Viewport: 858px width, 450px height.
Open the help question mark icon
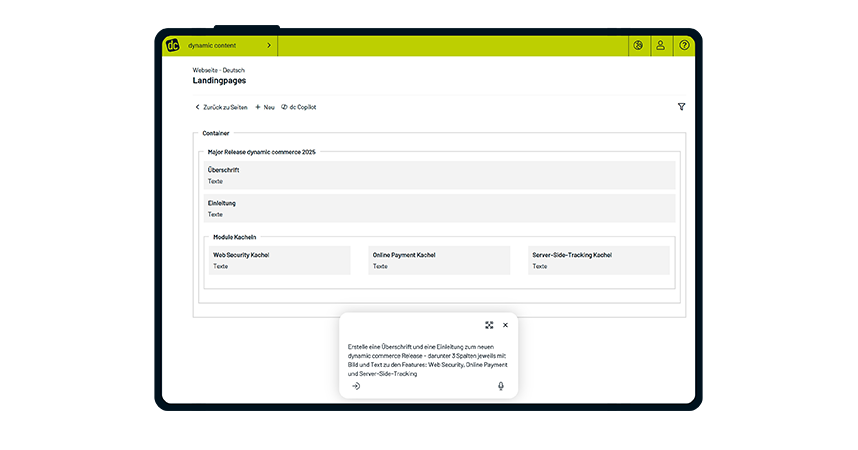(x=684, y=45)
